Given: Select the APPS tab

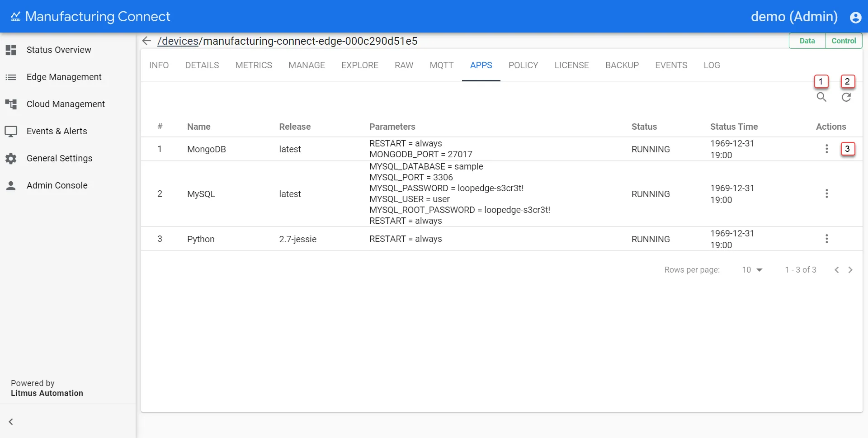Looking at the screenshot, I should 481,66.
